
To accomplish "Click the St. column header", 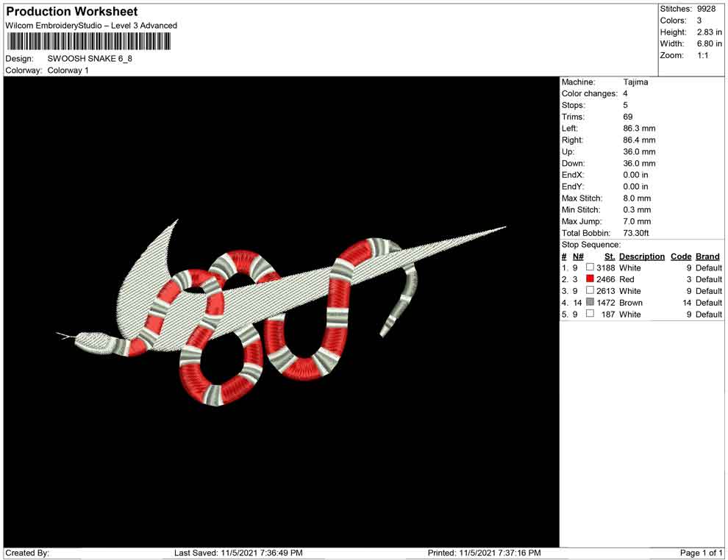I will click(x=610, y=256).
